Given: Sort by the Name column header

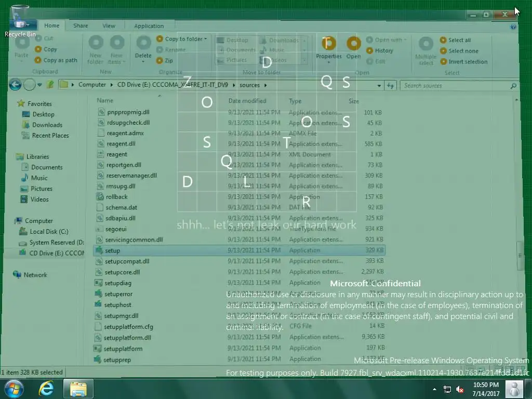Looking at the screenshot, I should pyautogui.click(x=105, y=100).
